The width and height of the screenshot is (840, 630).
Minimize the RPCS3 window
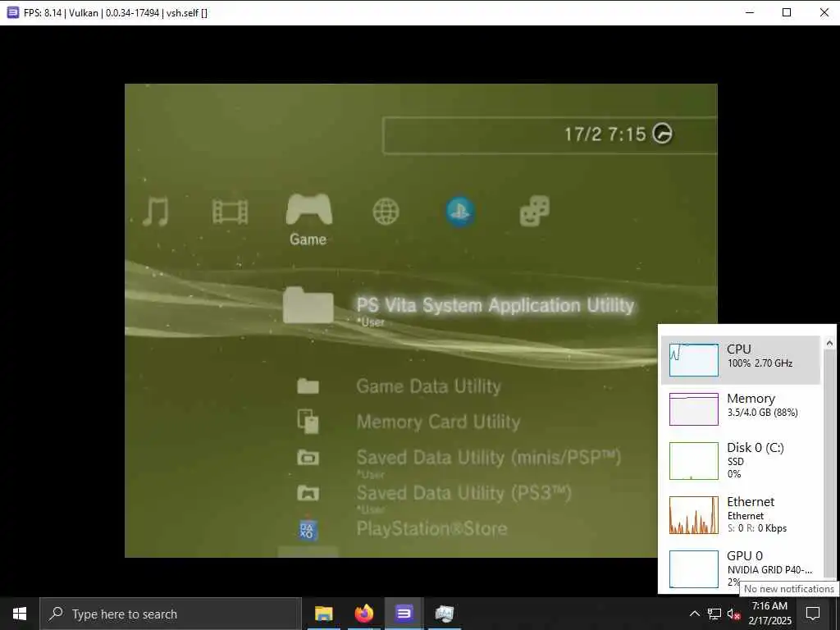coord(750,12)
